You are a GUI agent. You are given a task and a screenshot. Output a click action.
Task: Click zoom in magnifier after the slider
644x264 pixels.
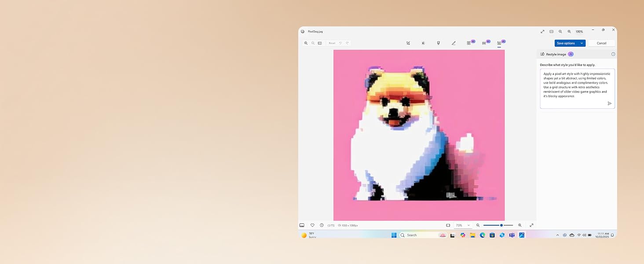click(520, 225)
